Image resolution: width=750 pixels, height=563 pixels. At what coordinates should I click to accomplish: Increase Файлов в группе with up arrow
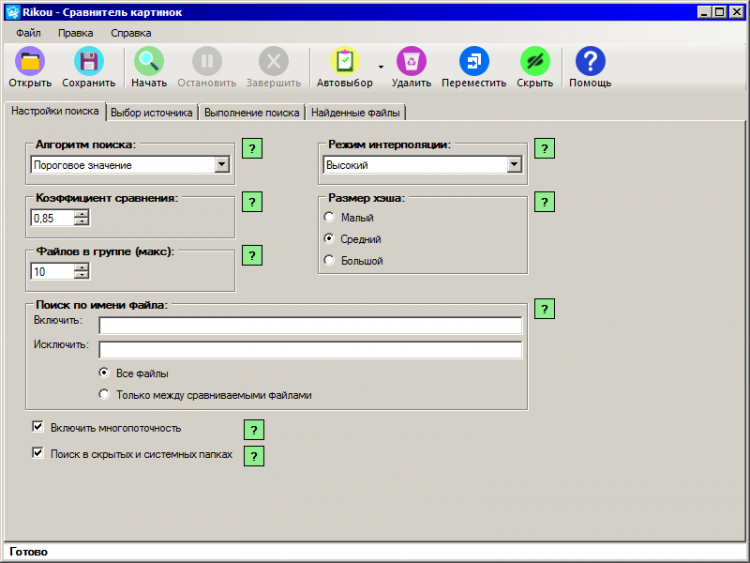82,268
